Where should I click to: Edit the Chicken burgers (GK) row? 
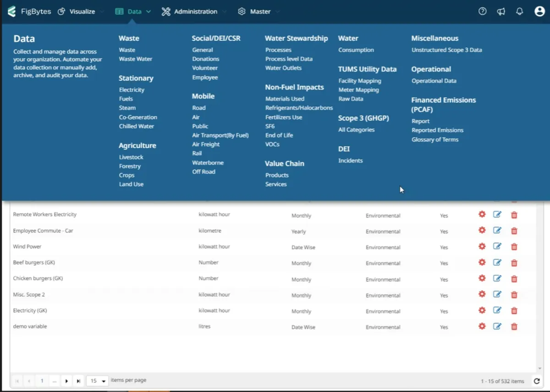tap(497, 278)
